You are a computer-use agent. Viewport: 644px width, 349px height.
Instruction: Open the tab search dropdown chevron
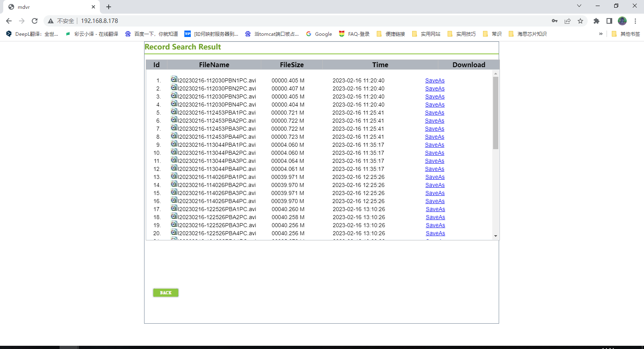click(579, 6)
